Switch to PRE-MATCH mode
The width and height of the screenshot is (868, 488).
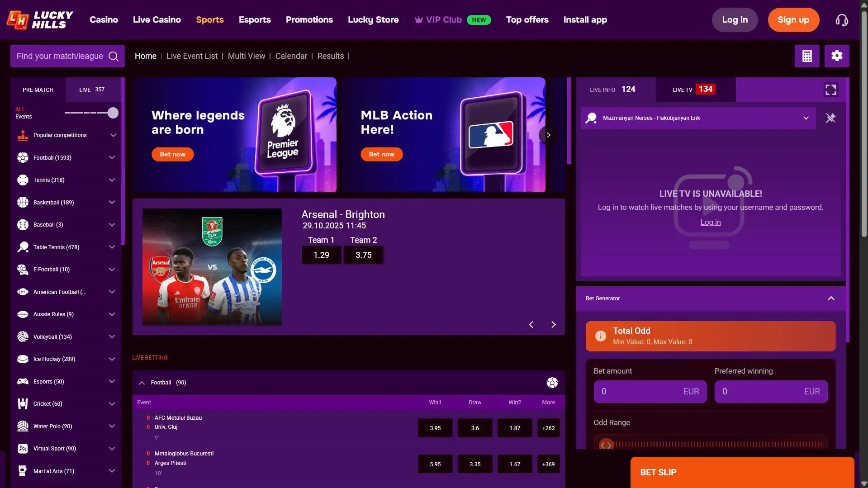click(x=38, y=90)
